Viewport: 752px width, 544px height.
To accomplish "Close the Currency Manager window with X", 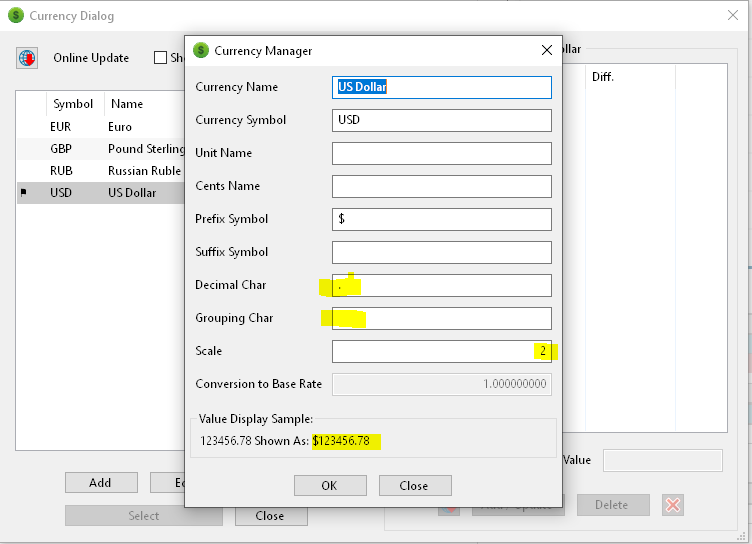I will point(547,51).
